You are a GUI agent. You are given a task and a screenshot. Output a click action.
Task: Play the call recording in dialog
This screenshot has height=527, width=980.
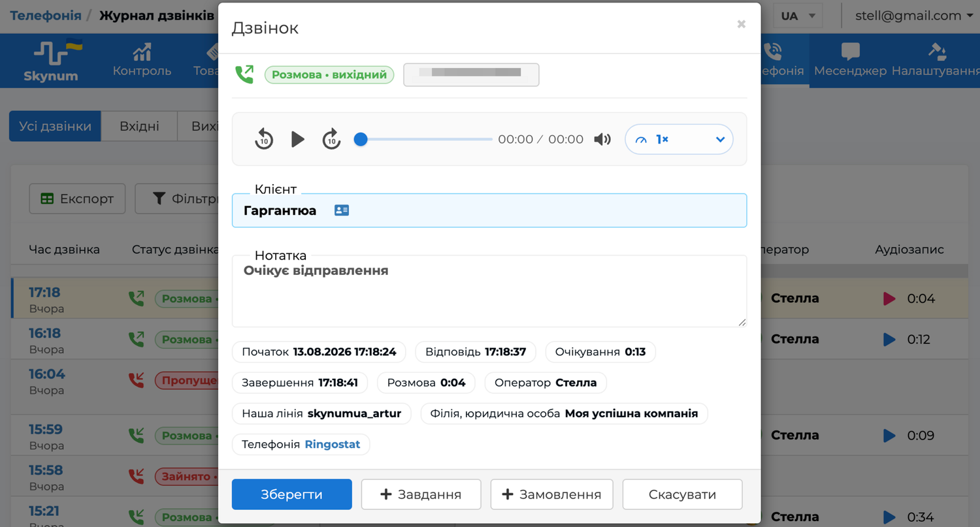[298, 139]
